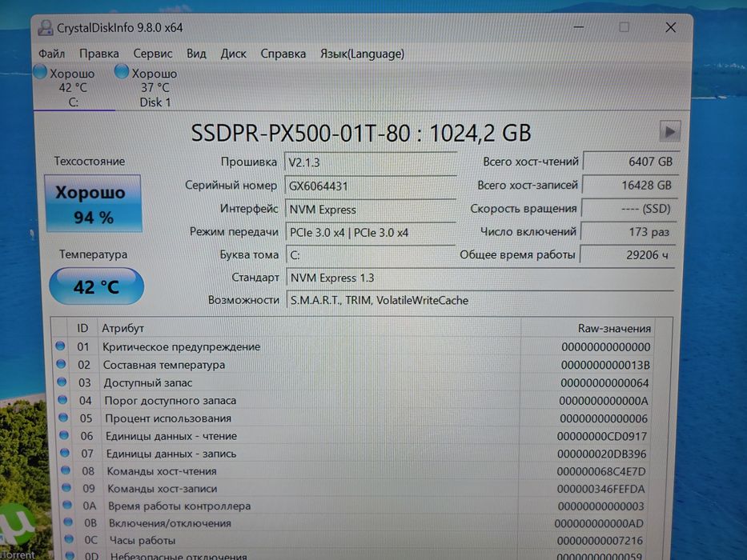This screenshot has width=747, height=560.
Task: Click the blue status circle above Disk 1
Action: [122, 72]
